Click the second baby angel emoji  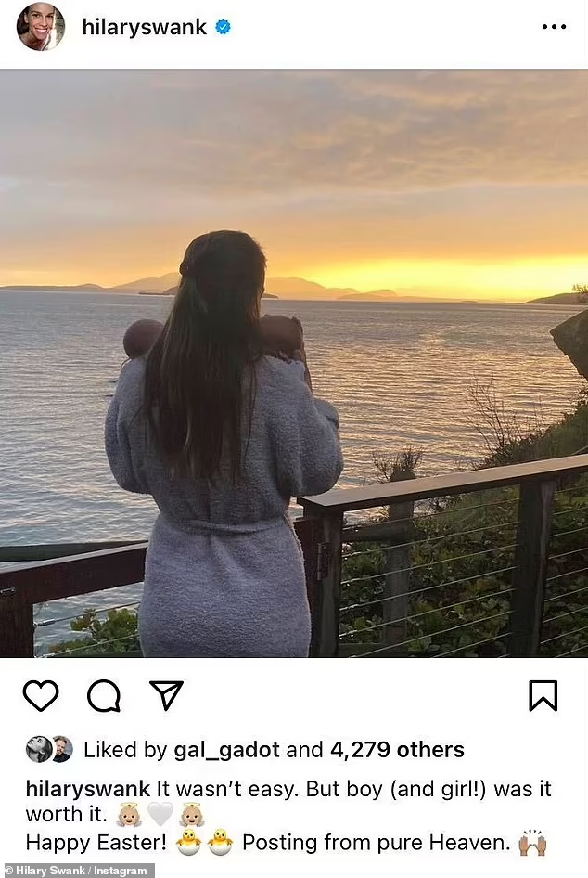coord(192,815)
